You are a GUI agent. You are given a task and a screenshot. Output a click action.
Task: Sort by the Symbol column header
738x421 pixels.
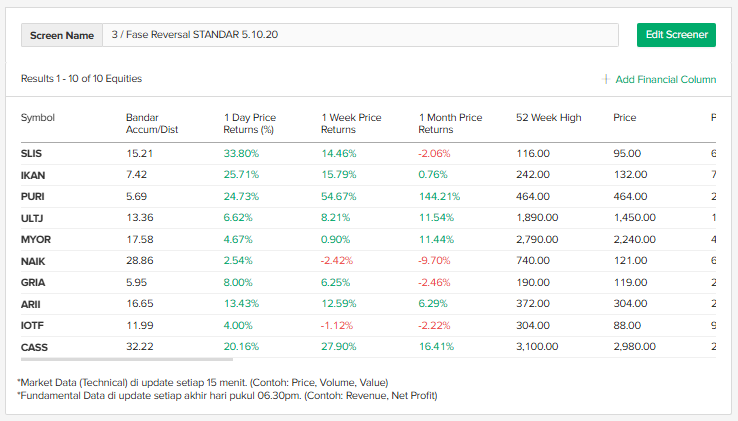[x=38, y=118]
